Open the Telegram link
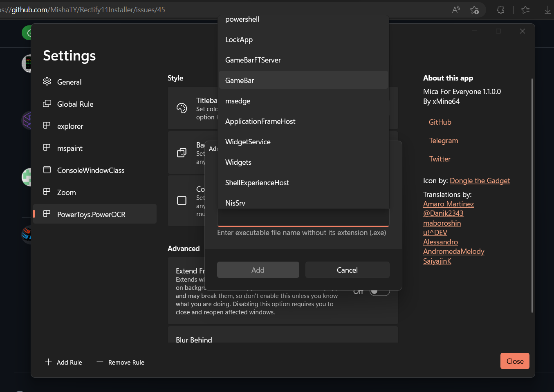Viewport: 554px width, 392px height. (x=444, y=141)
